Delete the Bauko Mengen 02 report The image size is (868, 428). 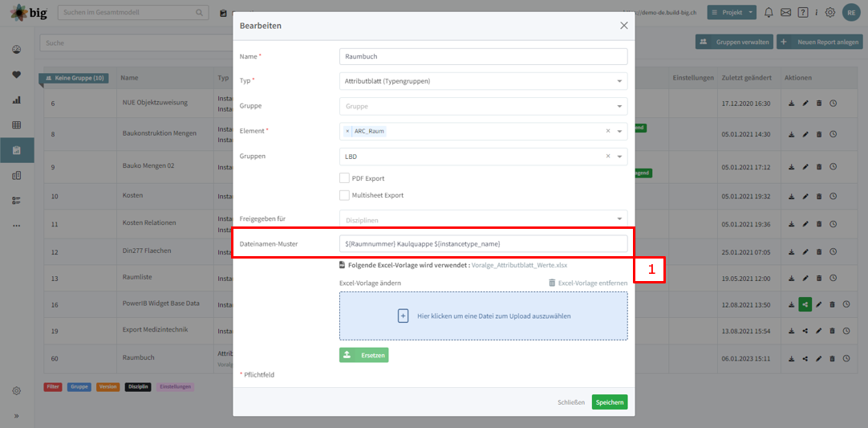(819, 165)
